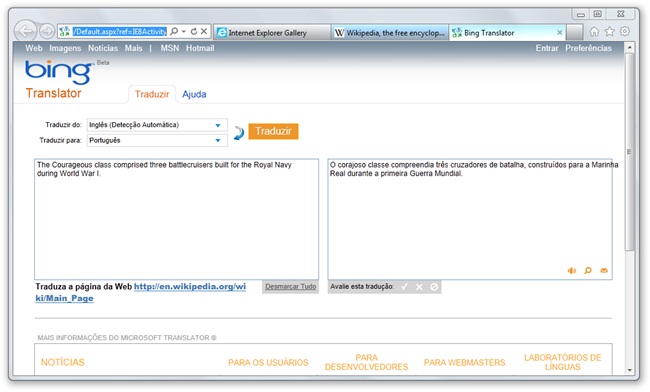Click inside the English source text box

click(177, 219)
